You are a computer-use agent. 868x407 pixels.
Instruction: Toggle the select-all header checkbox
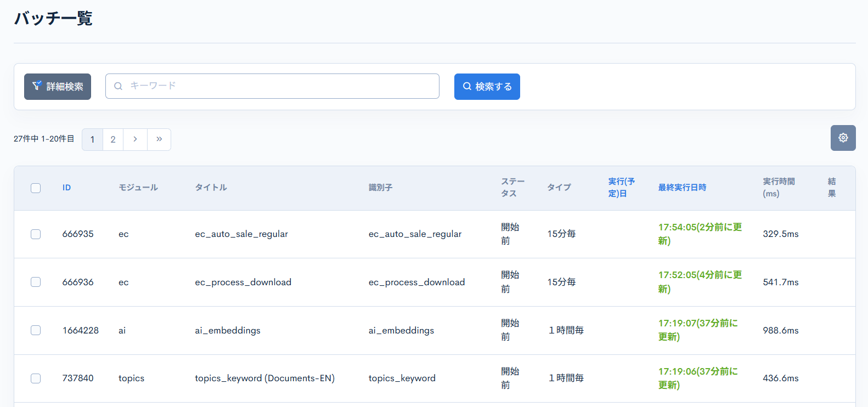click(36, 188)
